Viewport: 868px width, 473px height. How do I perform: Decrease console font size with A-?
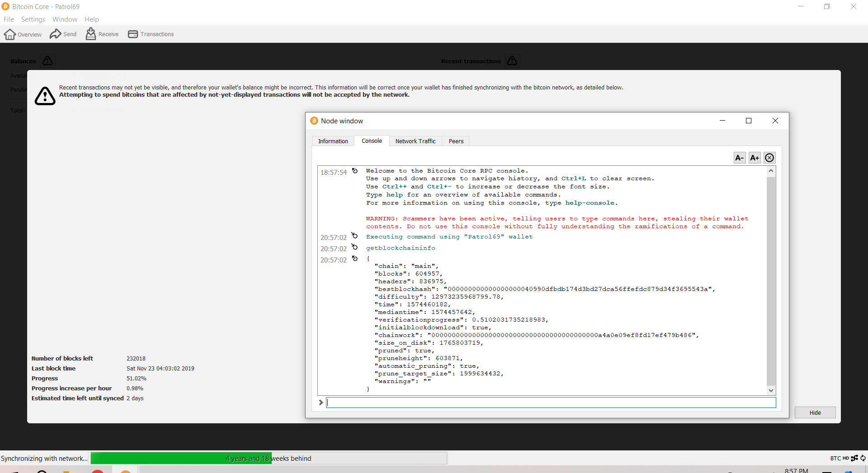tap(740, 158)
